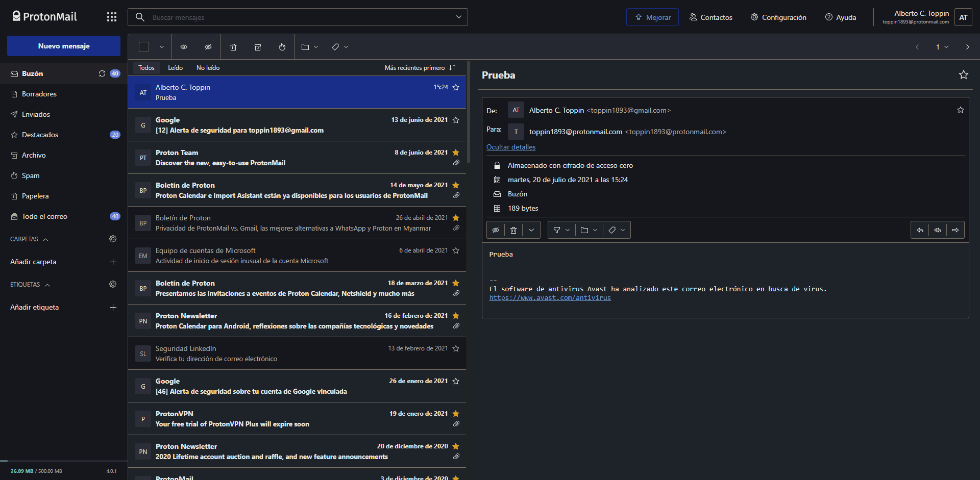Screen dimensions: 980x480
Task: Mark as spam using flame icon
Action: [x=282, y=47]
